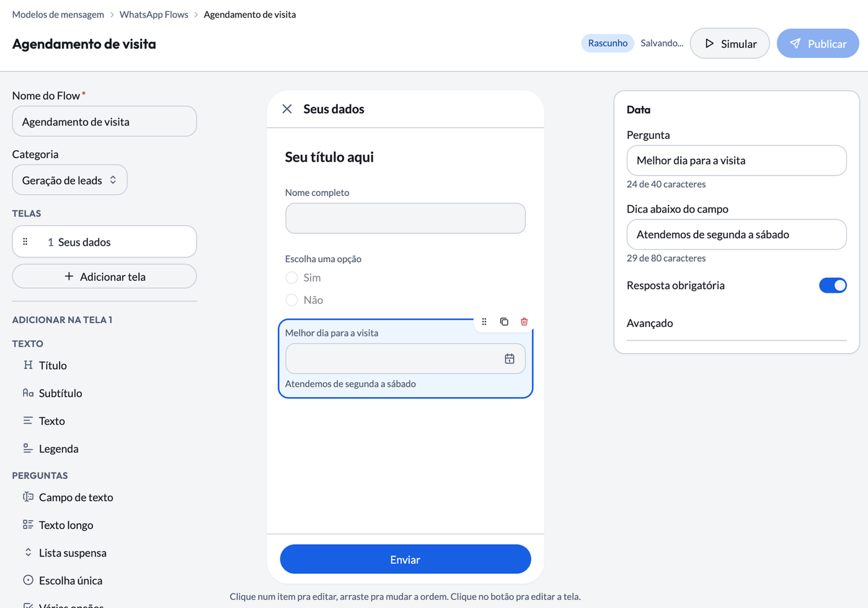Click the Publicar button
Screen dimensions: 868x608
pos(818,43)
